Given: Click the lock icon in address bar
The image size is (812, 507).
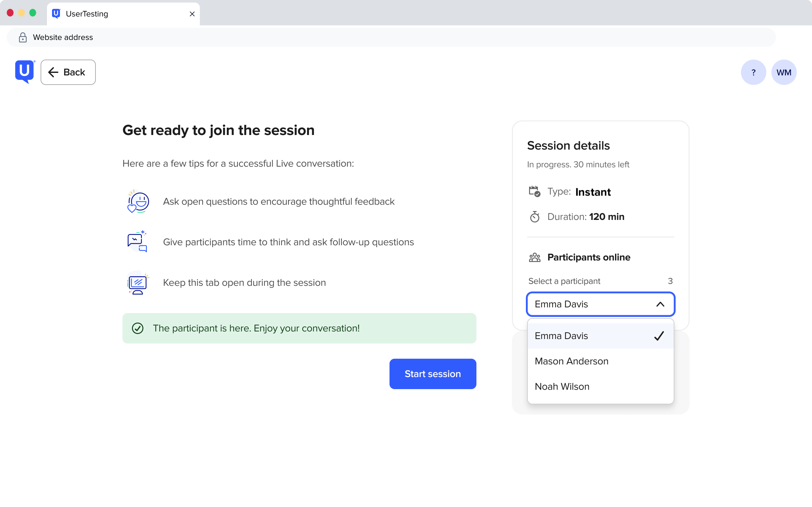Looking at the screenshot, I should click(x=23, y=37).
